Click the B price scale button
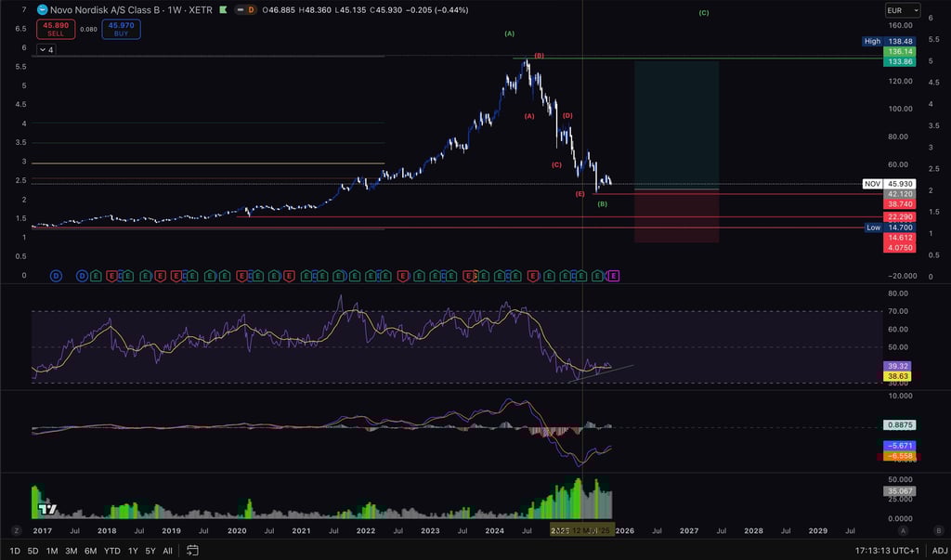This screenshot has height=560, width=951. (938, 530)
